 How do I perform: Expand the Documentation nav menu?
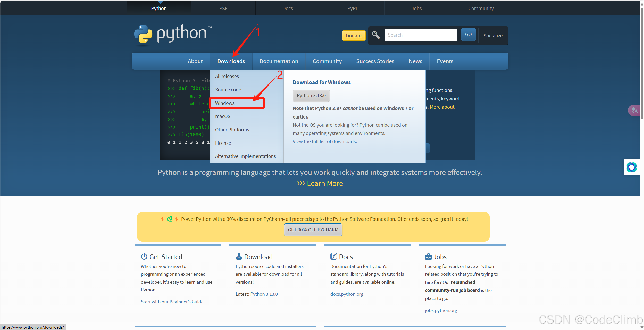point(279,61)
